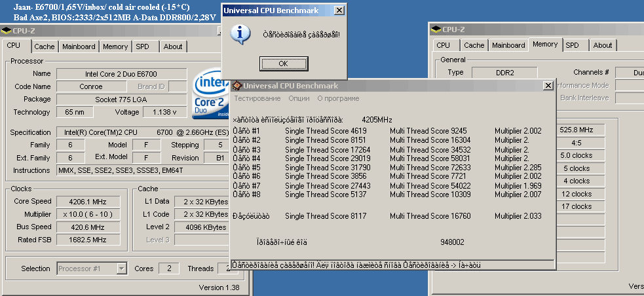The image size is (644, 296).
Task: Click the memory Type field 'DDR2'
Action: point(504,73)
